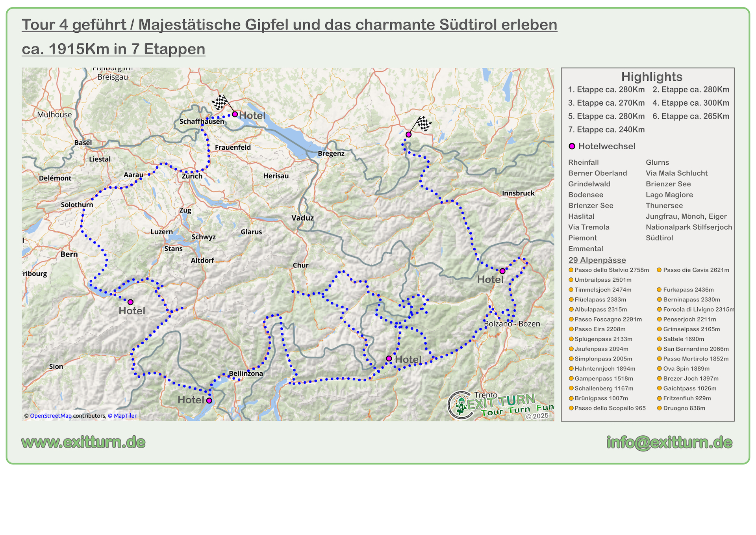Click the hotel marker in central Italy section
The image size is (756, 535).
[x=389, y=359]
